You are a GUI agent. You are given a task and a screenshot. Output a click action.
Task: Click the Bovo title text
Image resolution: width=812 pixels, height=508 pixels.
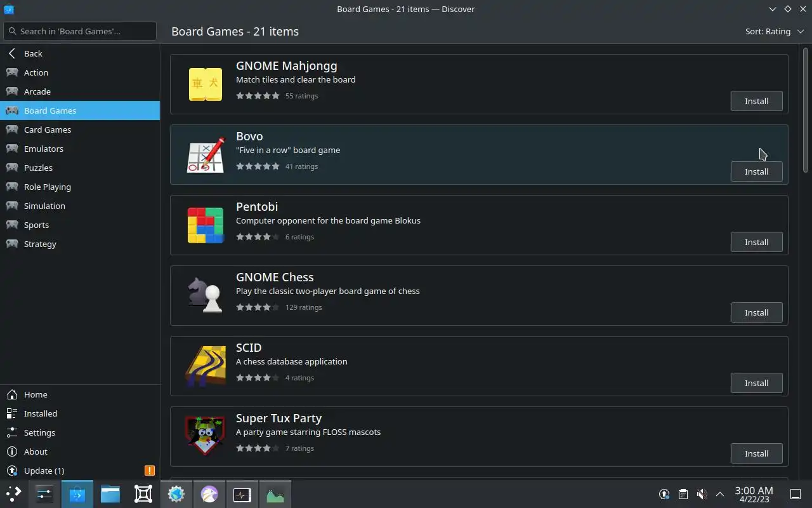pyautogui.click(x=249, y=136)
